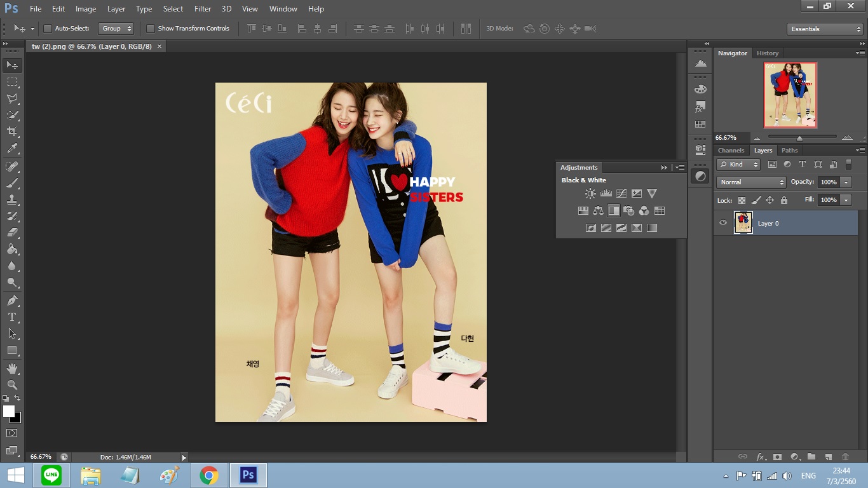The height and width of the screenshot is (488, 868).
Task: Select the Horizontal Type tool
Action: (12, 317)
